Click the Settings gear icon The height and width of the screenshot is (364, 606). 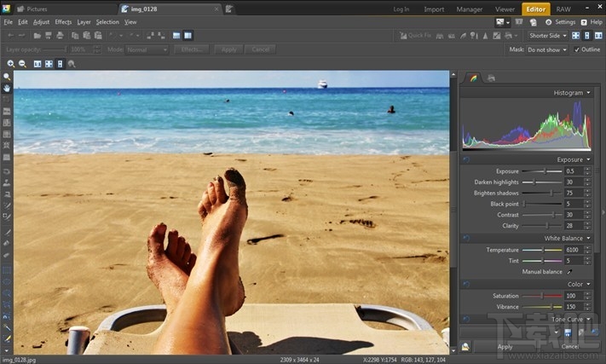(548, 22)
